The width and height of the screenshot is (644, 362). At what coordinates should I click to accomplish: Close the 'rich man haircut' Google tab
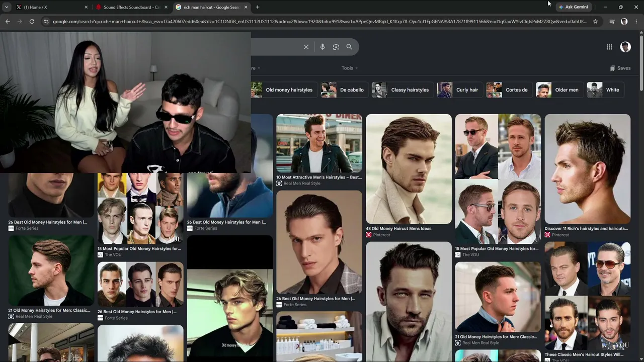pyautogui.click(x=246, y=7)
